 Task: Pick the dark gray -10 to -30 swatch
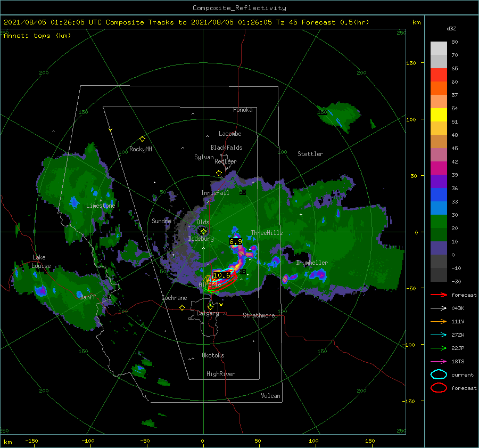point(439,275)
